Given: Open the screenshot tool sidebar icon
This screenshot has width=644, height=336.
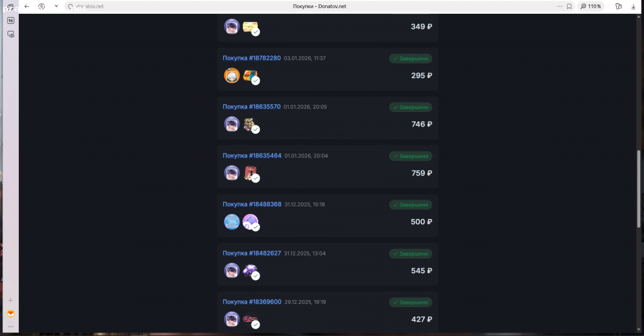Looking at the screenshot, I should point(11,35).
